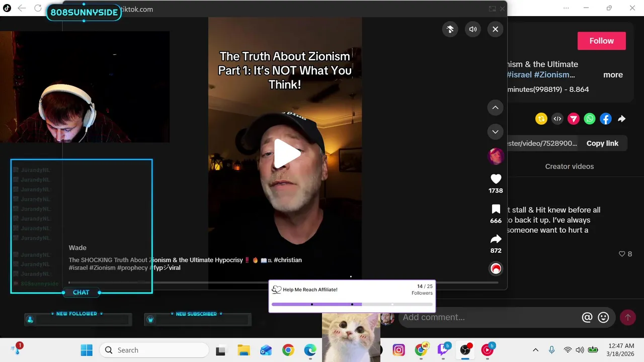Refresh the page
The image size is (644, 362).
(x=38, y=8)
